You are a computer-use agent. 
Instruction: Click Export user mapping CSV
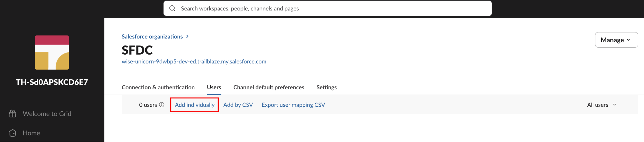tap(293, 105)
